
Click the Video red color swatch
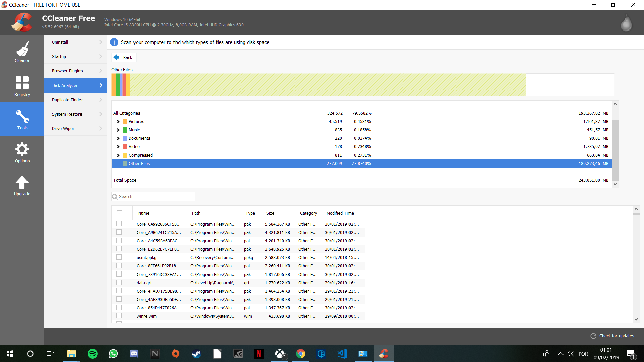click(x=125, y=147)
